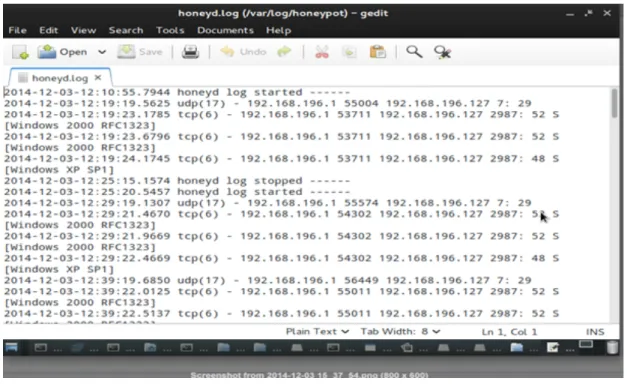Open the Edit menu
The width and height of the screenshot is (627, 384).
pos(48,30)
